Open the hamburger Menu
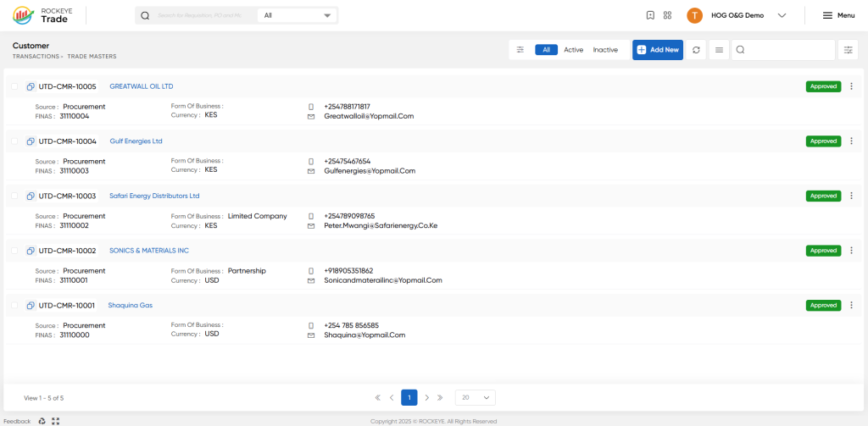This screenshot has height=426, width=868. [x=838, y=15]
